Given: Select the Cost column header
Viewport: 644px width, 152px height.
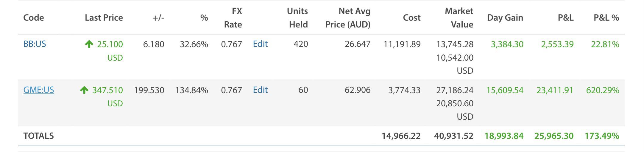Looking at the screenshot, I should coord(411,18).
